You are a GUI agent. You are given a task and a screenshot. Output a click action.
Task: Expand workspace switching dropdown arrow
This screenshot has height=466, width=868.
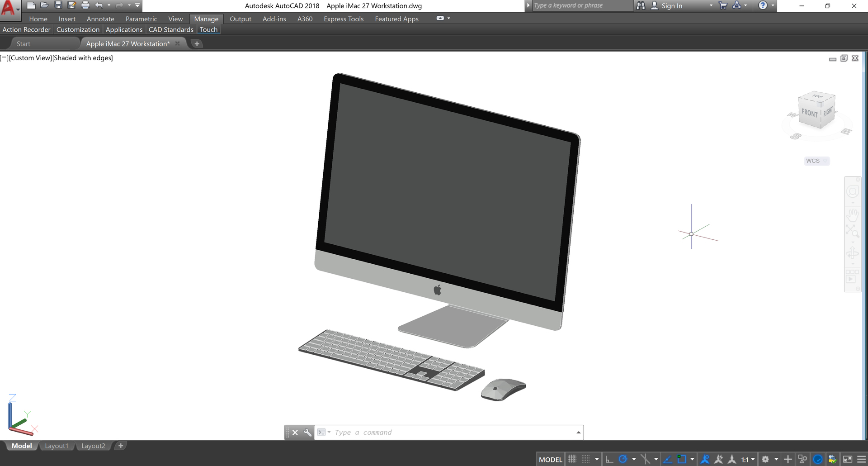tap(776, 459)
